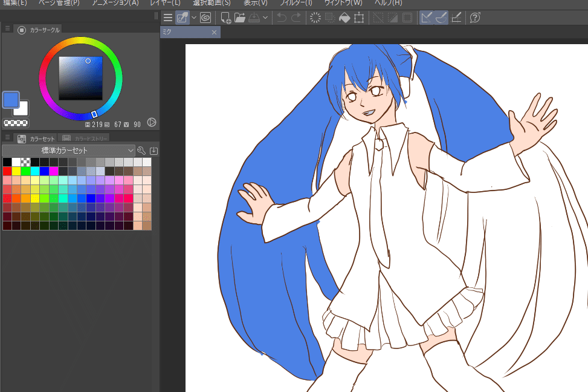Pick bright green swatch in color set
This screenshot has height=392, width=588.
click(26, 171)
